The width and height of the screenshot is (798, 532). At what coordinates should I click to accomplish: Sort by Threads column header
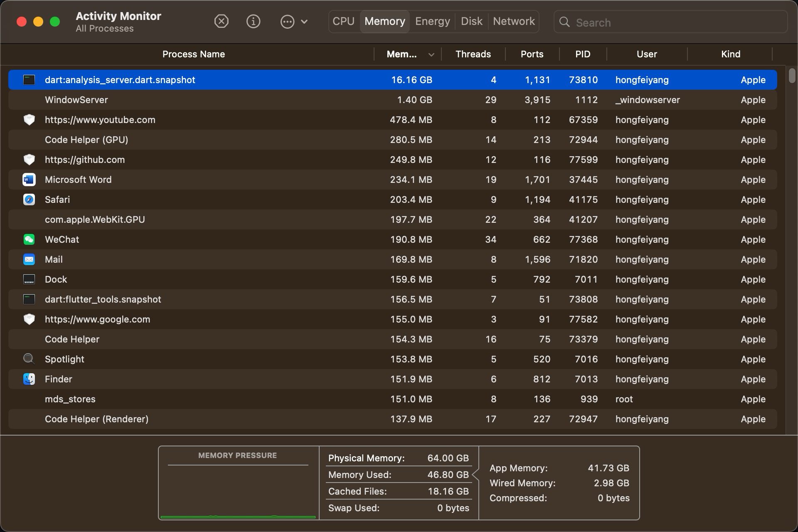(473, 54)
